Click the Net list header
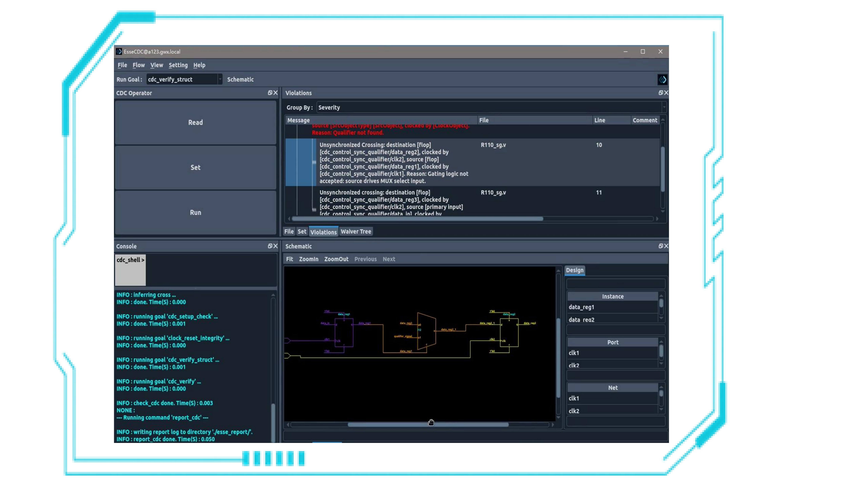 click(x=612, y=388)
